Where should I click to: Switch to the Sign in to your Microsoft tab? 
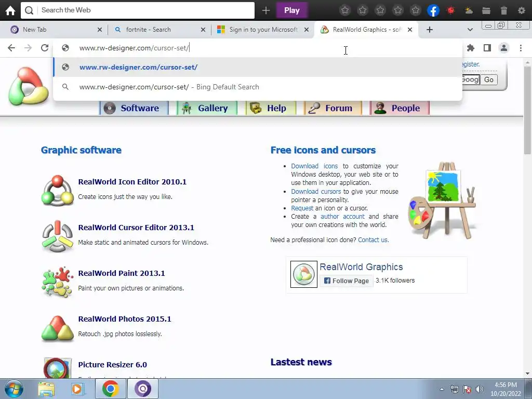pyautogui.click(x=262, y=30)
